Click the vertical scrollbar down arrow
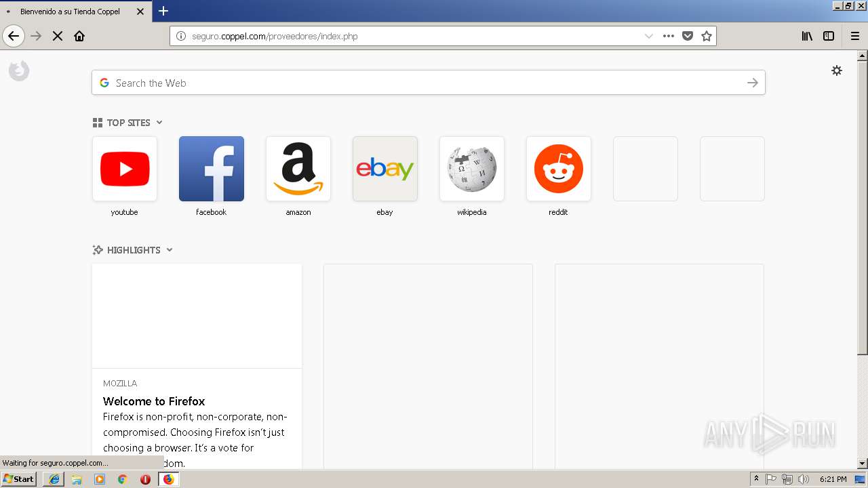Image resolution: width=868 pixels, height=488 pixels. [862, 464]
